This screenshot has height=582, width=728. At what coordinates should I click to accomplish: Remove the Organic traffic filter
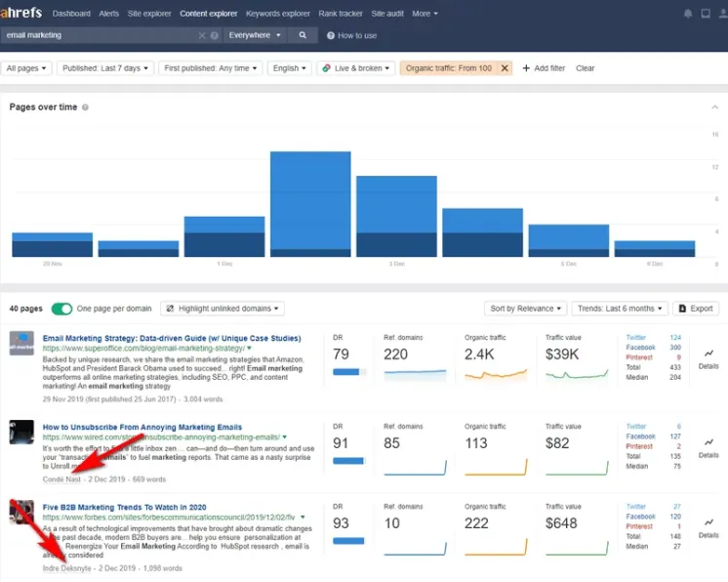coord(505,68)
